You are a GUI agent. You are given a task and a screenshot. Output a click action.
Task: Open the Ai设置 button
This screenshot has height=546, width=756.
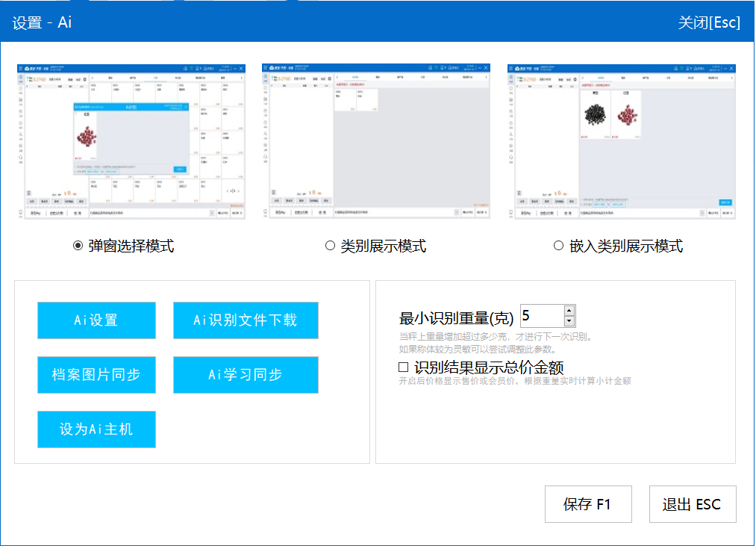(x=96, y=320)
